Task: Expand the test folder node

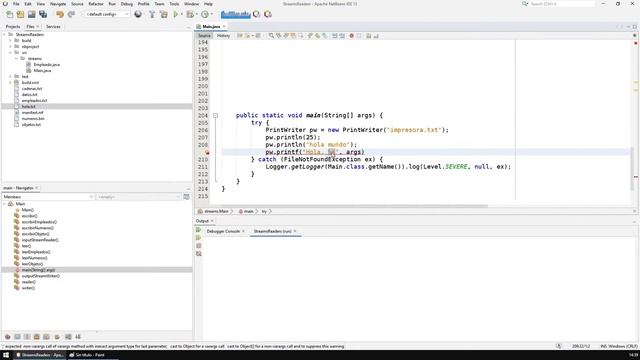Action: pos(10,76)
